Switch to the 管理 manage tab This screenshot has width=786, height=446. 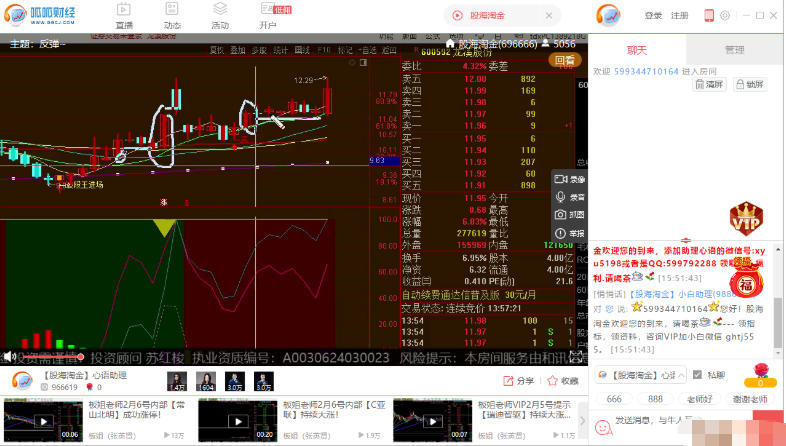point(734,50)
